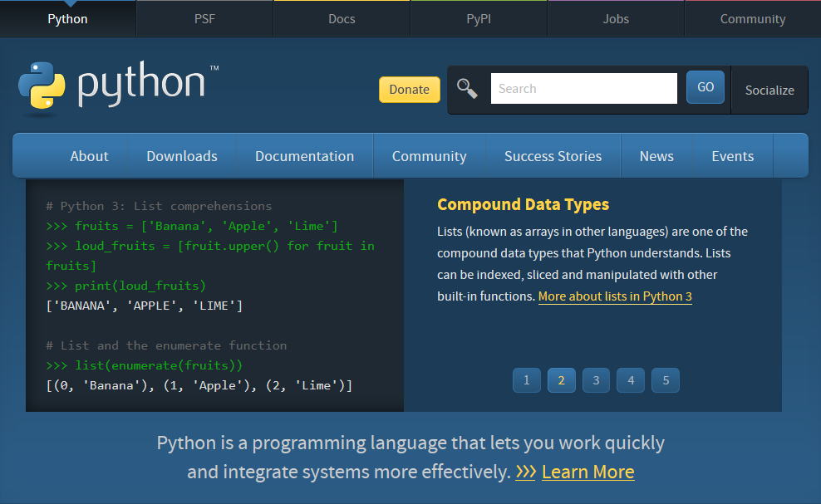Follow the Learn More link
Screen dimensions: 821x504
tap(588, 472)
